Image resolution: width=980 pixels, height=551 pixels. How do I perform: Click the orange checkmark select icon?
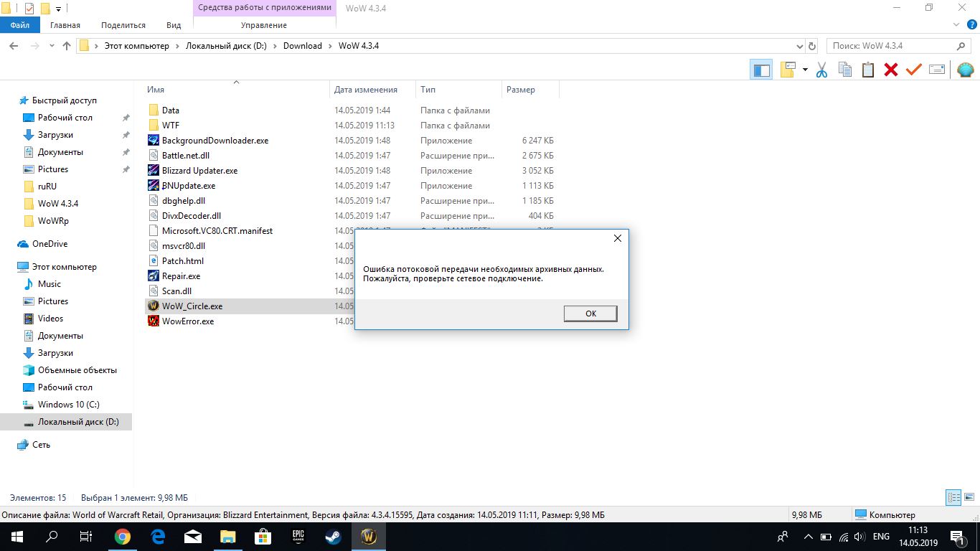pos(913,70)
